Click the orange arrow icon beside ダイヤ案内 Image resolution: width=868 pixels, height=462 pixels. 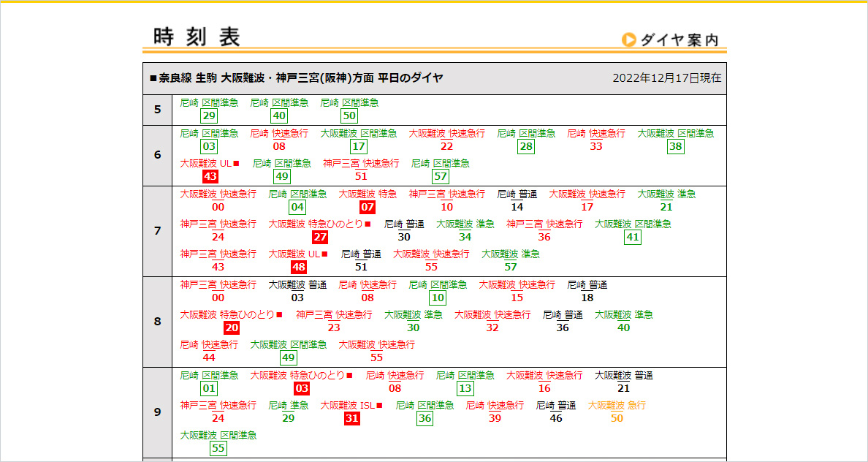628,39
